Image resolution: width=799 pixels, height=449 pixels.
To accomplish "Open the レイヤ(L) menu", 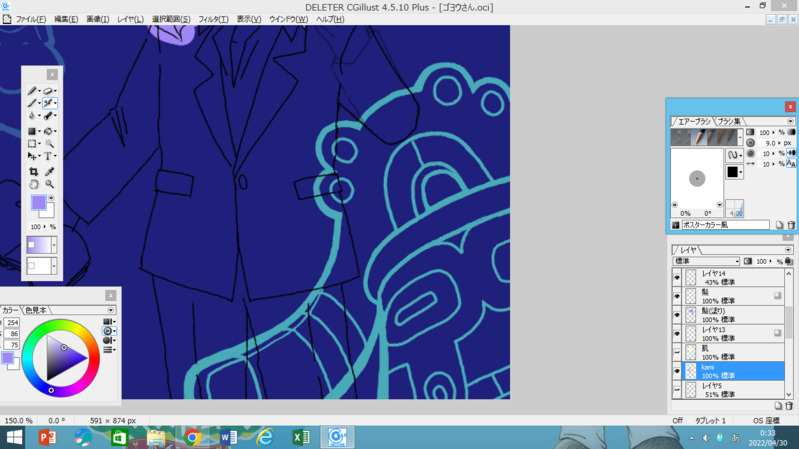I will [x=130, y=19].
